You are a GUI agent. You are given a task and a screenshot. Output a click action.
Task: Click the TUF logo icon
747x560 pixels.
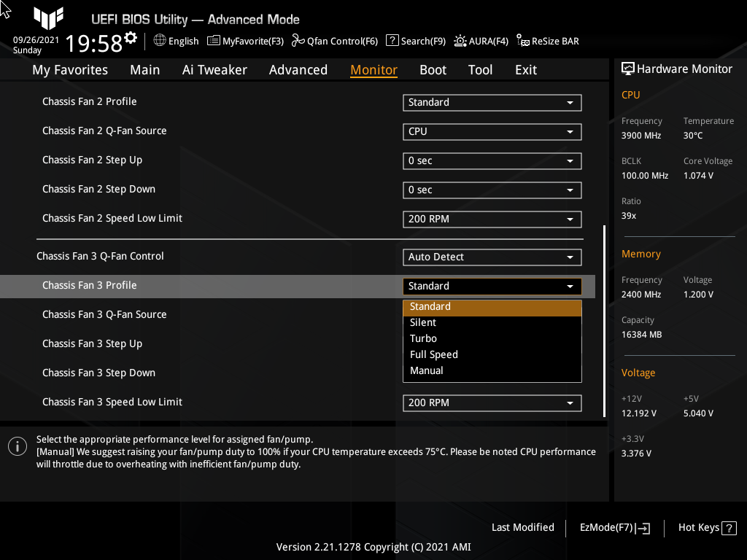click(49, 18)
